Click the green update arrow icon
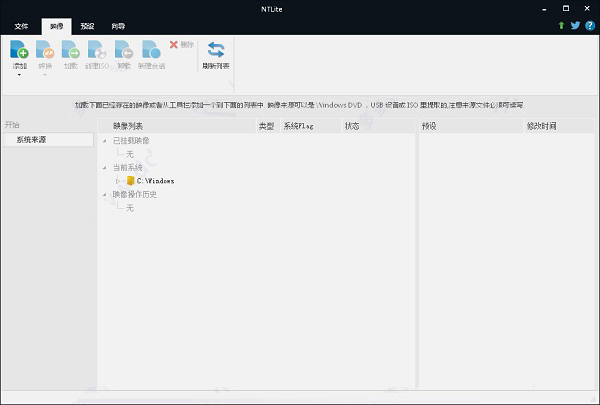 [x=561, y=26]
